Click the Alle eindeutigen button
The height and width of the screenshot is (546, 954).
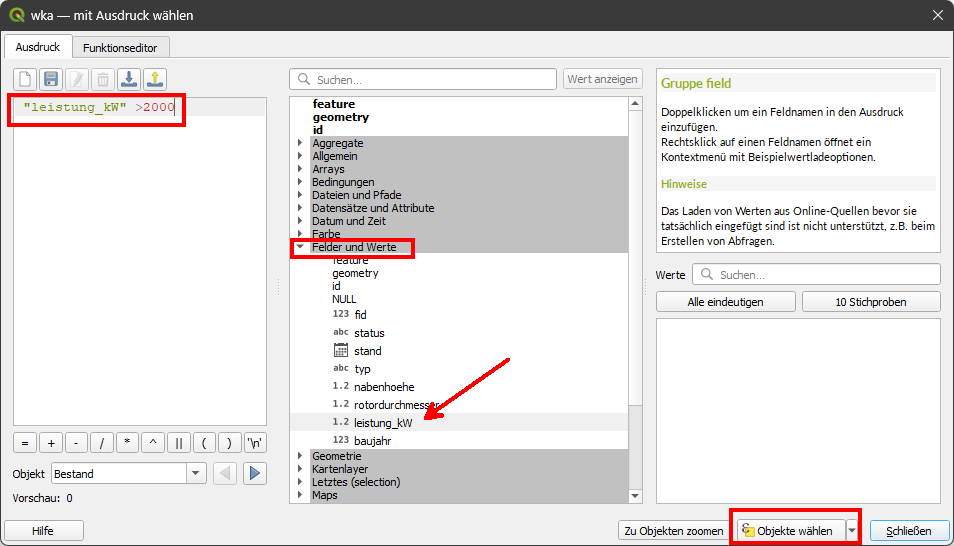[x=725, y=302]
